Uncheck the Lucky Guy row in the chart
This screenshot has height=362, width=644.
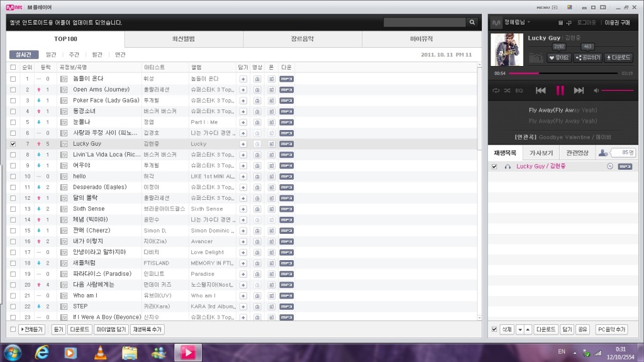pos(13,144)
